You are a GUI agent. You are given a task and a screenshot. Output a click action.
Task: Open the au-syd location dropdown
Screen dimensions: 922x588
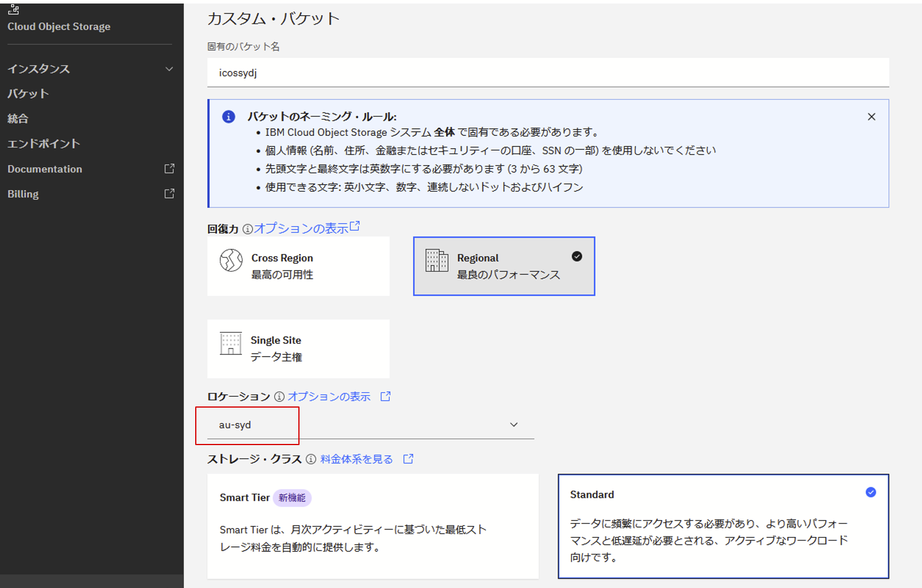(370, 425)
